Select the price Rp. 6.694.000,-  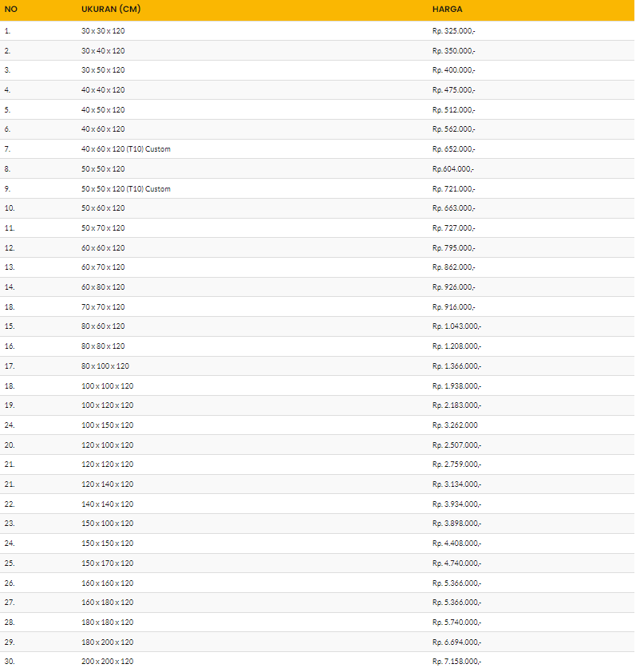click(456, 642)
